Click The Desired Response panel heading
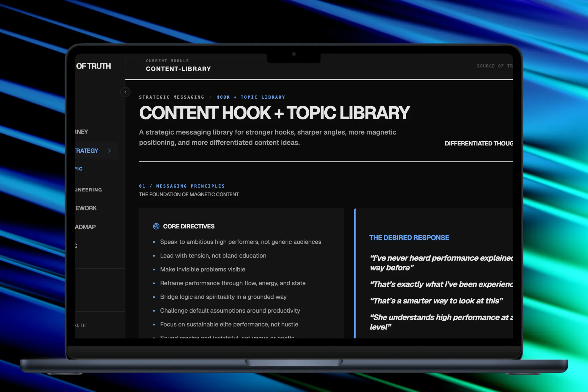 click(409, 238)
